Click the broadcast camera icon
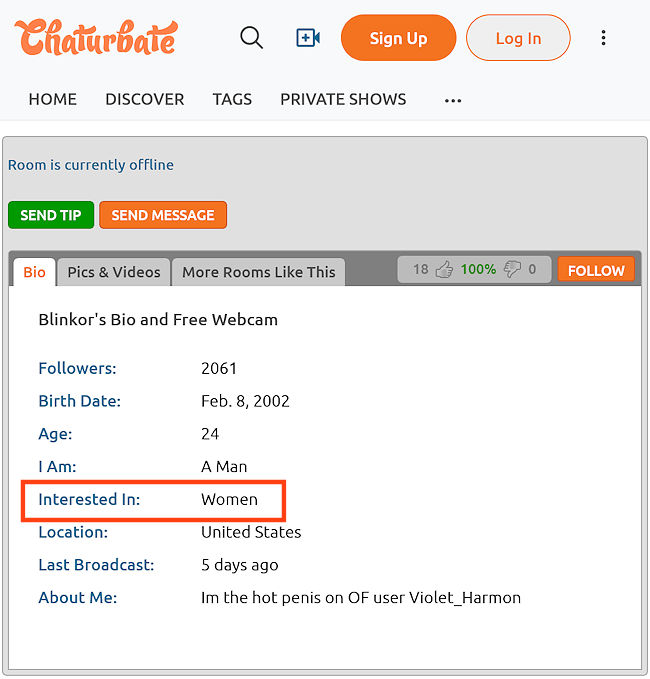The height and width of the screenshot is (679, 650). point(308,38)
